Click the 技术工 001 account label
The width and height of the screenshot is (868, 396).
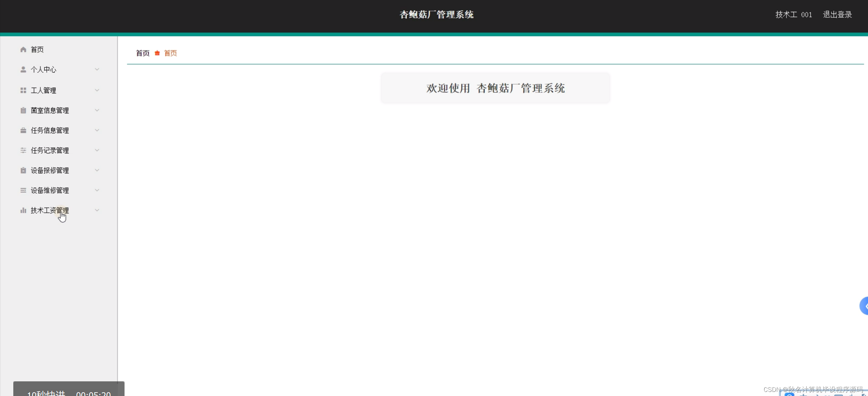coord(794,15)
